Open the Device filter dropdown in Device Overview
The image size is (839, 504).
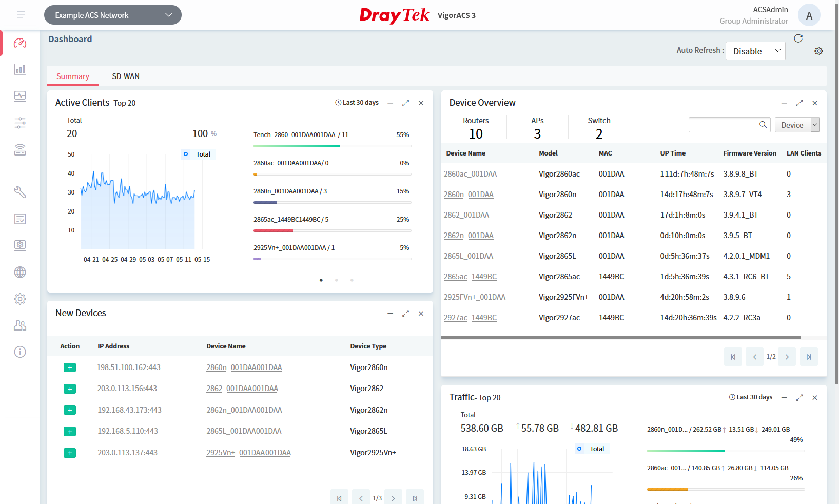click(797, 125)
